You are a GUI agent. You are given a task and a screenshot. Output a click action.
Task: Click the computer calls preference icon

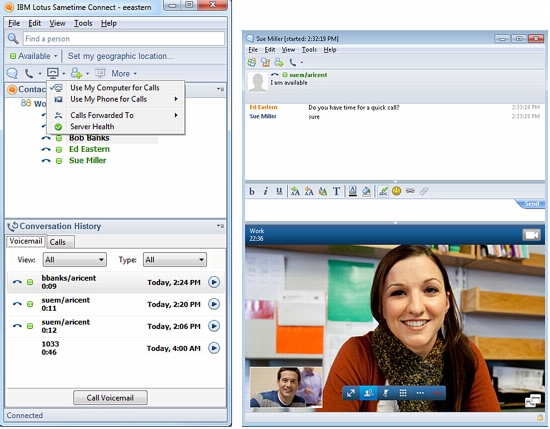tap(53, 73)
